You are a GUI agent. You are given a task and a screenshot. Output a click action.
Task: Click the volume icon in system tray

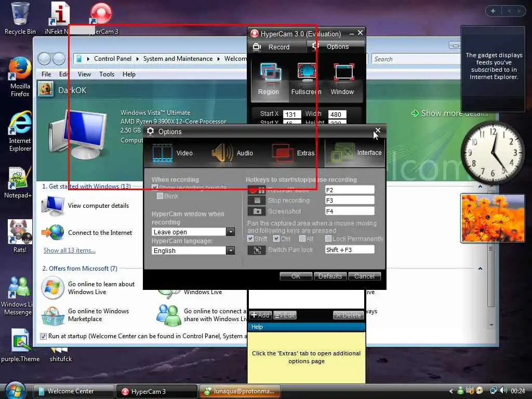(x=503, y=391)
